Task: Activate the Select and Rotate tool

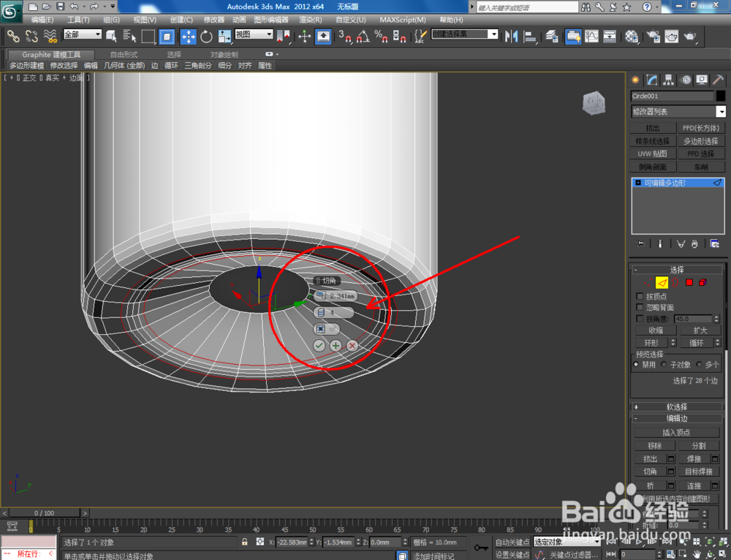Action: pyautogui.click(x=206, y=36)
